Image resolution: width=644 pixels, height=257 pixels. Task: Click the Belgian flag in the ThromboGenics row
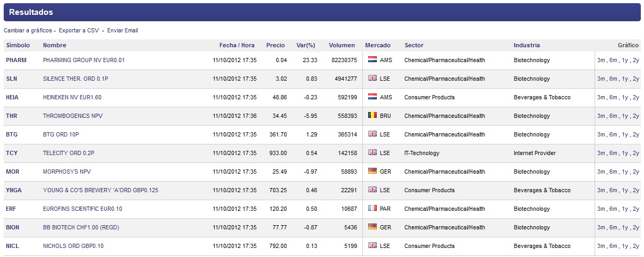[x=372, y=116]
